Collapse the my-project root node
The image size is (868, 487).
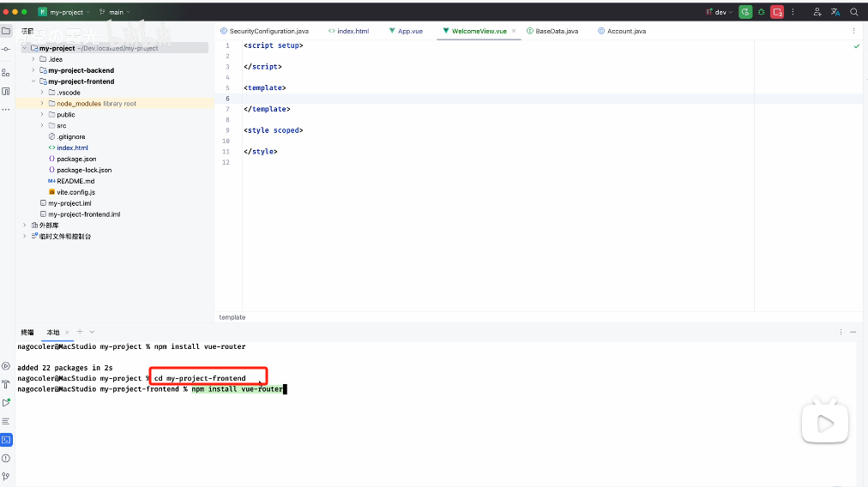coord(24,48)
